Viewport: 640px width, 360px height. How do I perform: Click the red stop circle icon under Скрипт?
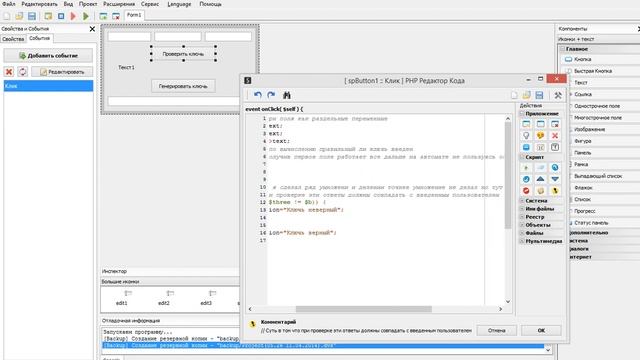[x=526, y=191]
